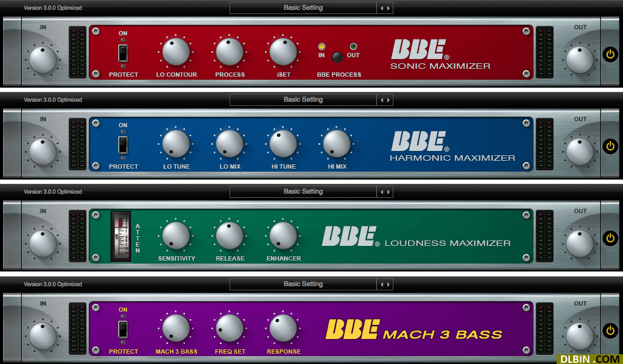
Task: Click Mach 3 Bass OUT level knob
Action: tap(580, 336)
